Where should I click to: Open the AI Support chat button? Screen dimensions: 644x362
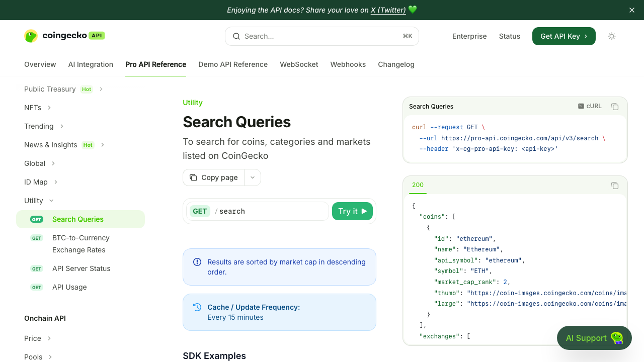pyautogui.click(x=594, y=338)
